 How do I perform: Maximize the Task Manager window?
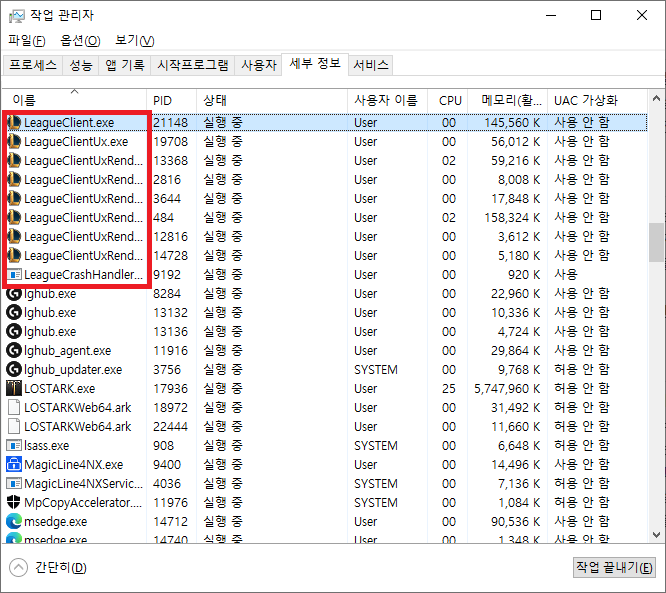click(x=596, y=15)
